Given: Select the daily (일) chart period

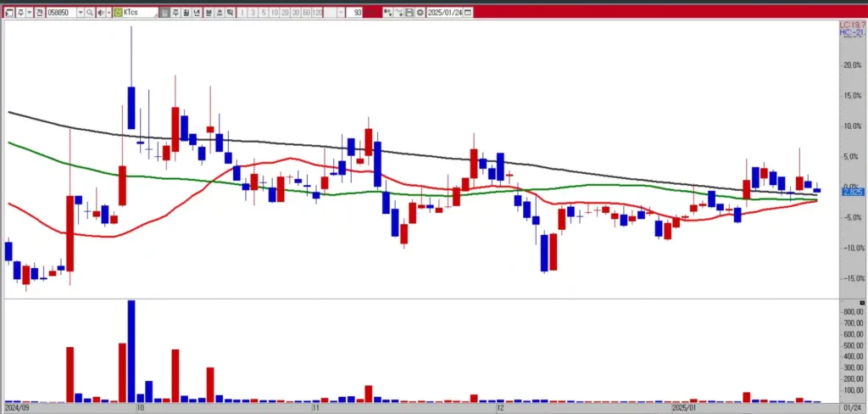Looking at the screenshot, I should point(164,13).
